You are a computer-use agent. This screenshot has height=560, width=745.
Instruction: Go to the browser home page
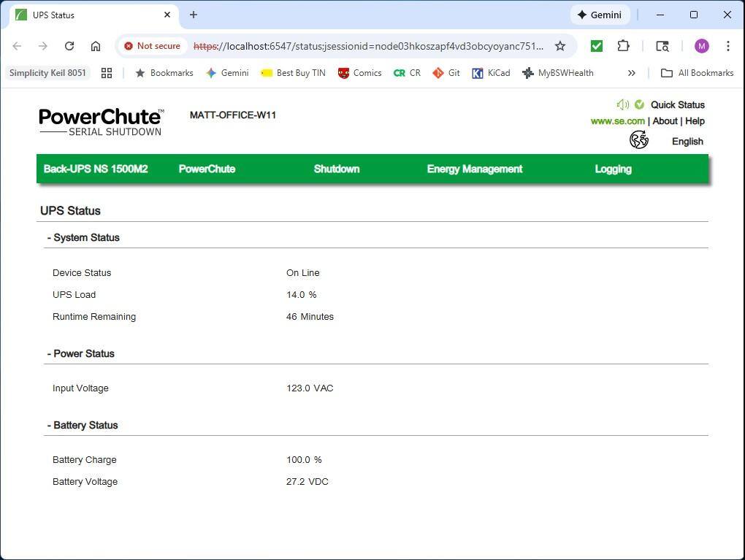coord(96,46)
